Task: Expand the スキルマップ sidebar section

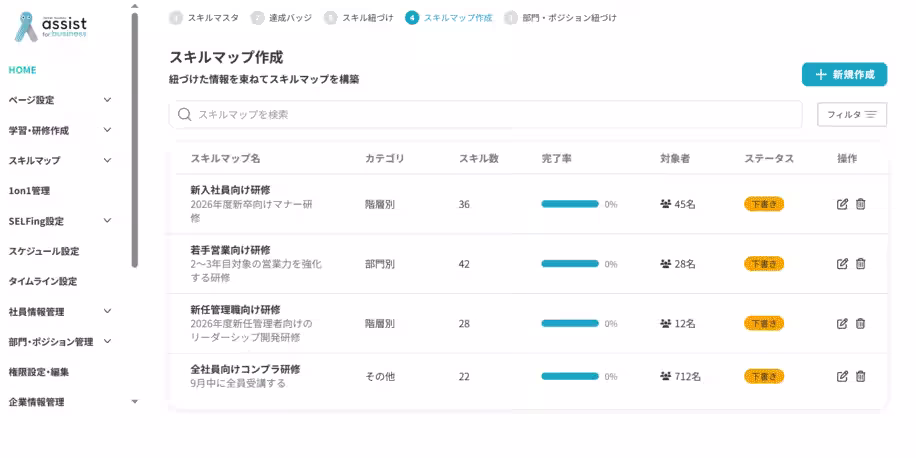Action: click(107, 160)
